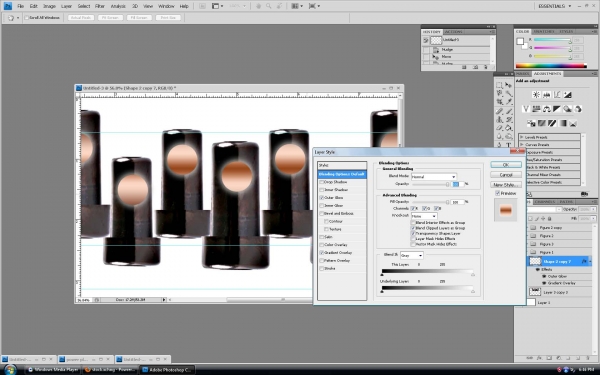Image resolution: width=600 pixels, height=375 pixels.
Task: Open the Filter menu
Action: tap(100, 6)
